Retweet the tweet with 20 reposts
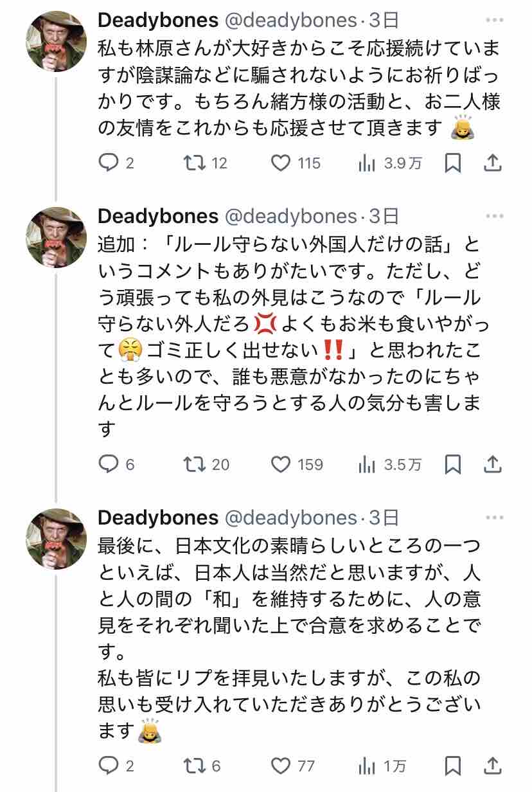Viewport: 532px width, 792px height. (x=193, y=464)
